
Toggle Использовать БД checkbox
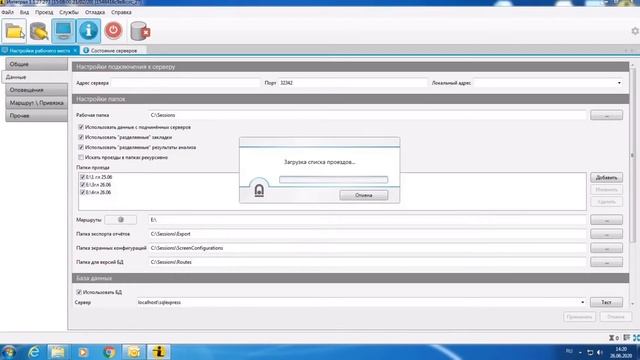79,292
